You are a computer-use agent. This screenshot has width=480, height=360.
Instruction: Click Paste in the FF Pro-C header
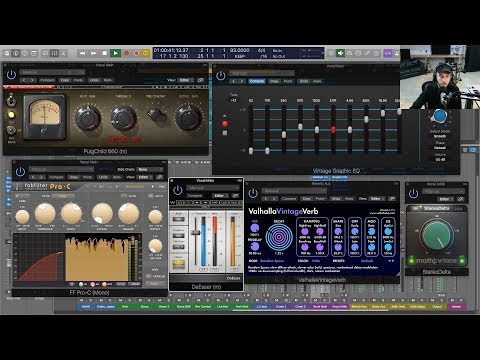[x=87, y=177]
